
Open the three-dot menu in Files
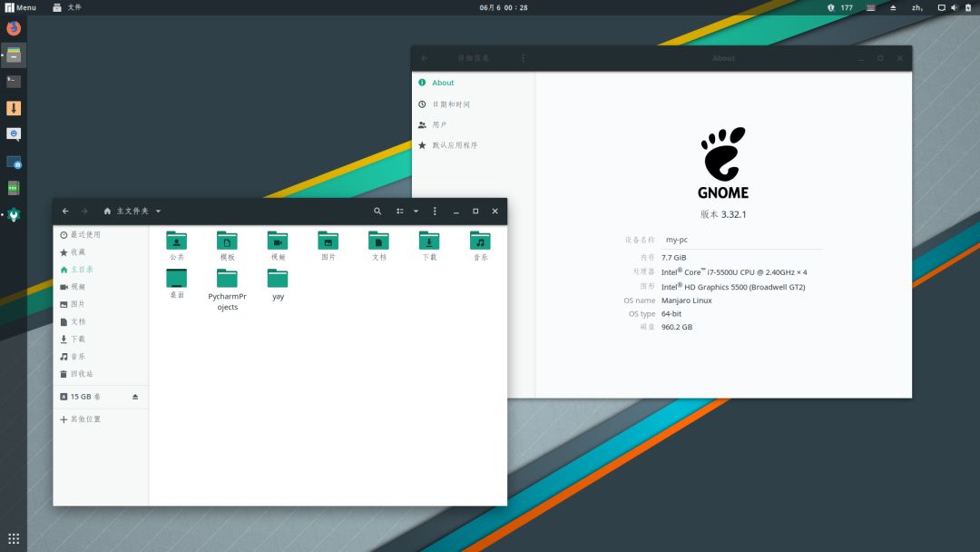coord(435,211)
